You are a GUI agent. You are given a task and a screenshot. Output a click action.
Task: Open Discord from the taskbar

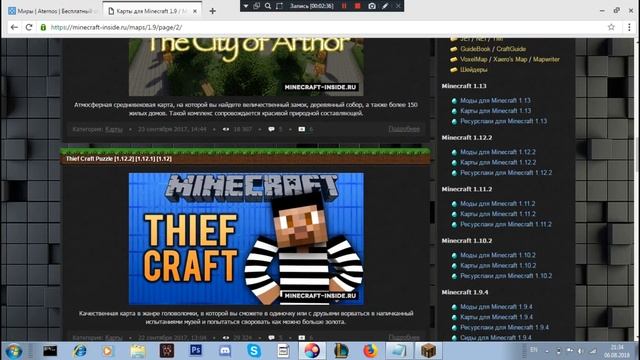(224, 351)
